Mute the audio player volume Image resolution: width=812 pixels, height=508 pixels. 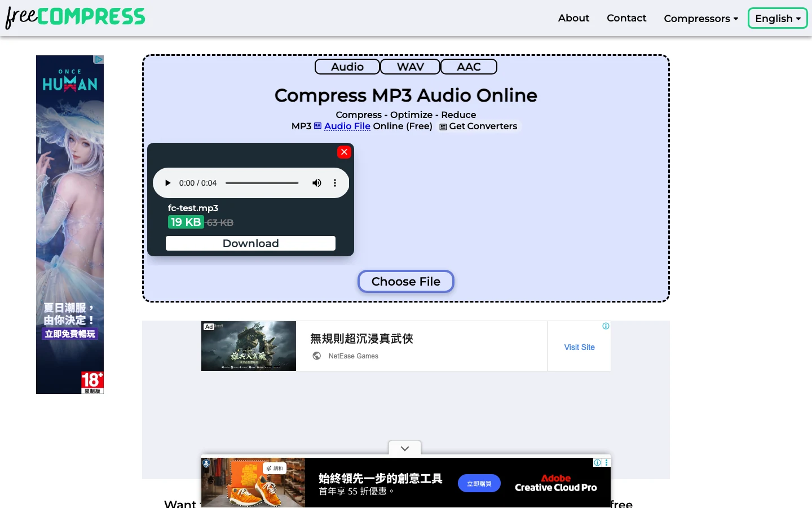point(317,183)
